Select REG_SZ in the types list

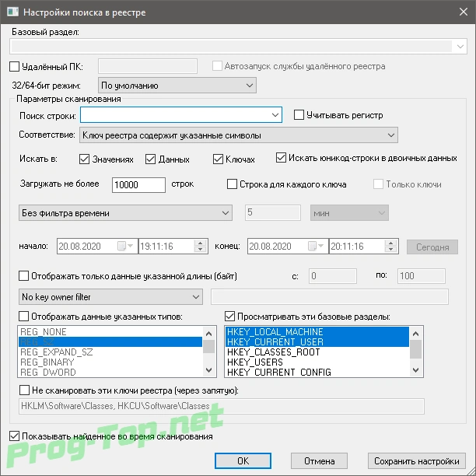click(110, 341)
